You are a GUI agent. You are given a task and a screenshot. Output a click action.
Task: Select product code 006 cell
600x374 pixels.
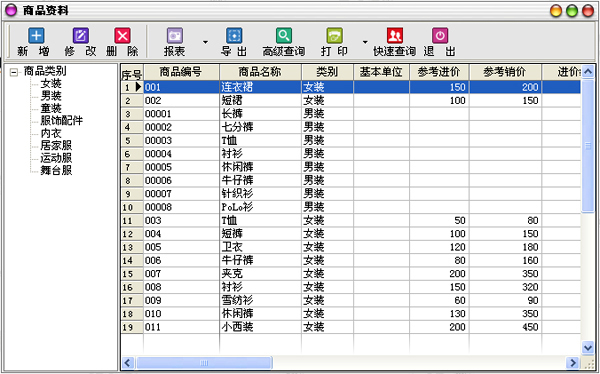(x=181, y=260)
